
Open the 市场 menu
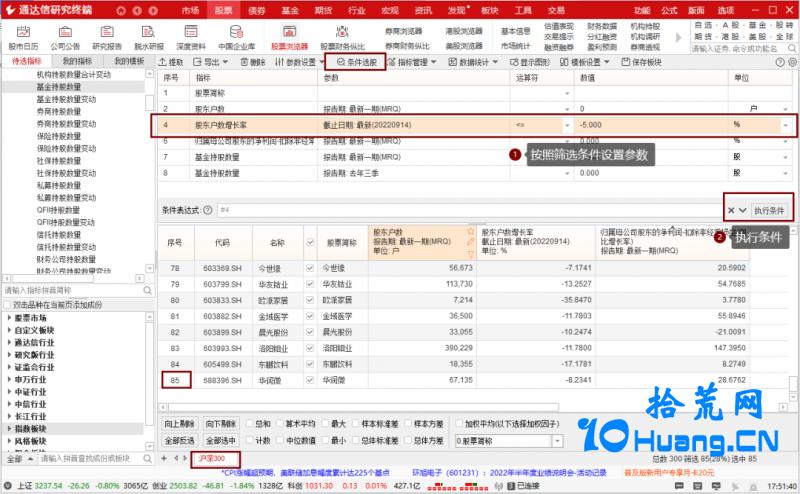pyautogui.click(x=190, y=10)
